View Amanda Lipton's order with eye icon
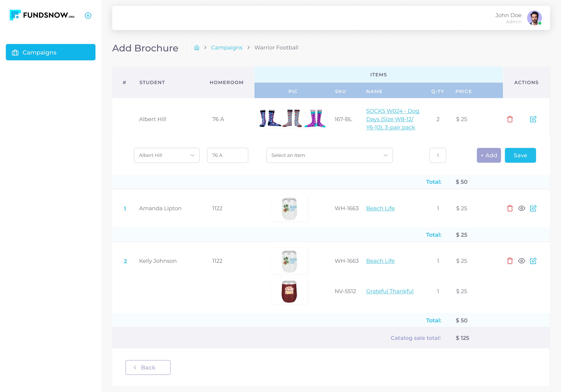Viewport: 561px width, 392px height. pos(521,208)
